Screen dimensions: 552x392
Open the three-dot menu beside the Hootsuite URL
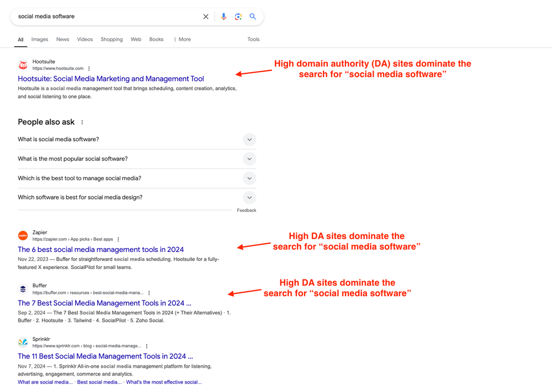pyautogui.click(x=89, y=68)
